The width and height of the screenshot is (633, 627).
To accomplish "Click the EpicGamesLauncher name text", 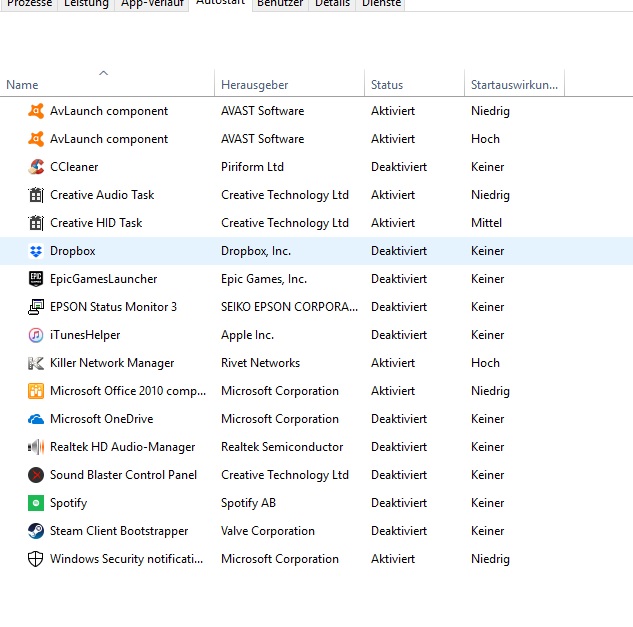I will click(103, 279).
